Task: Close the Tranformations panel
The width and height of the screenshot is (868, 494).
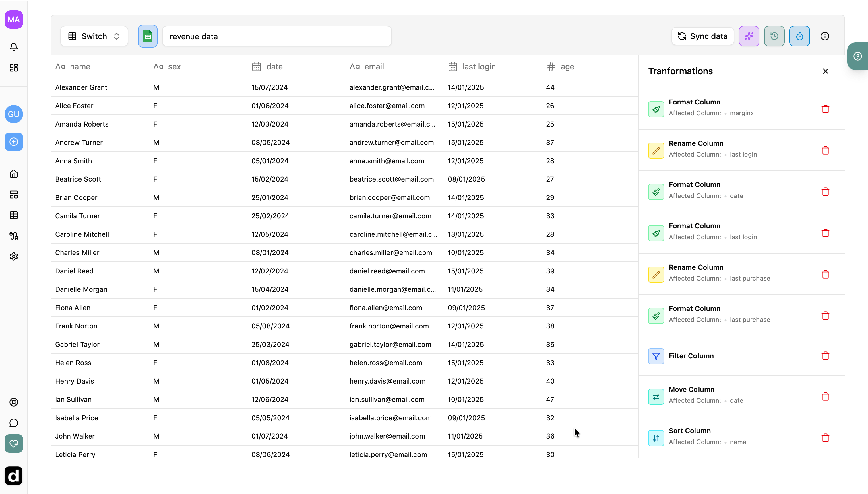Action: (x=825, y=71)
